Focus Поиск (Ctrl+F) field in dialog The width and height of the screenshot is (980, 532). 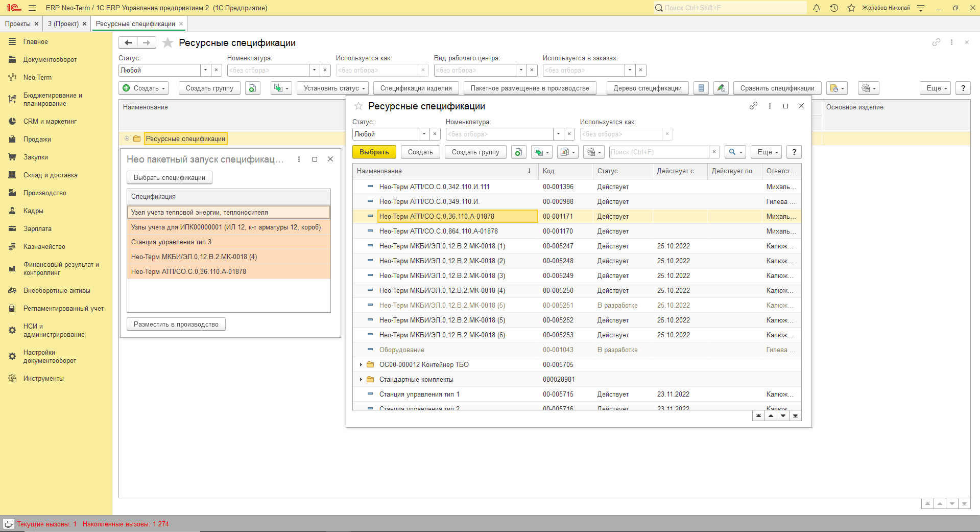coord(659,152)
